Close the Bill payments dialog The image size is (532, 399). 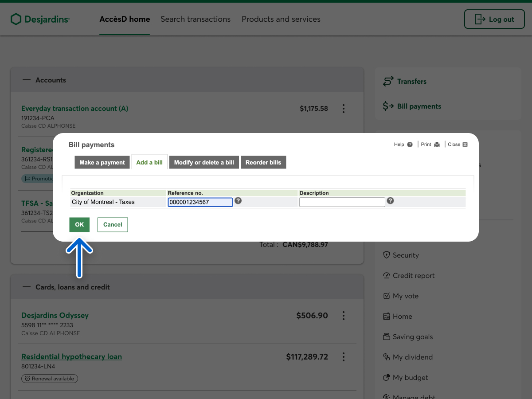coord(465,145)
